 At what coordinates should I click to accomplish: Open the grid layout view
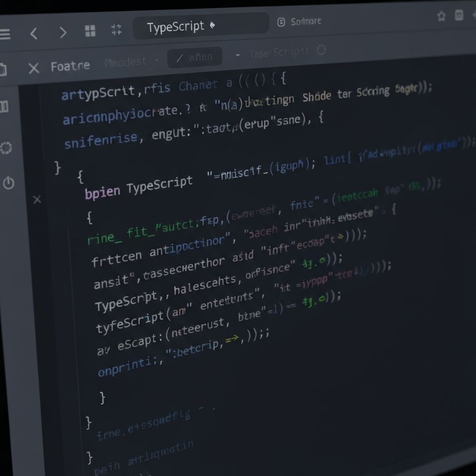tap(90, 32)
